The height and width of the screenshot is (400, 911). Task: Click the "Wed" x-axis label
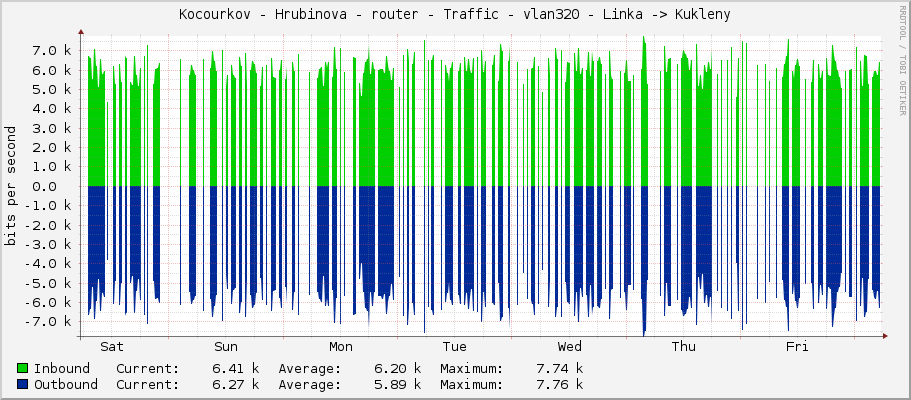click(569, 347)
